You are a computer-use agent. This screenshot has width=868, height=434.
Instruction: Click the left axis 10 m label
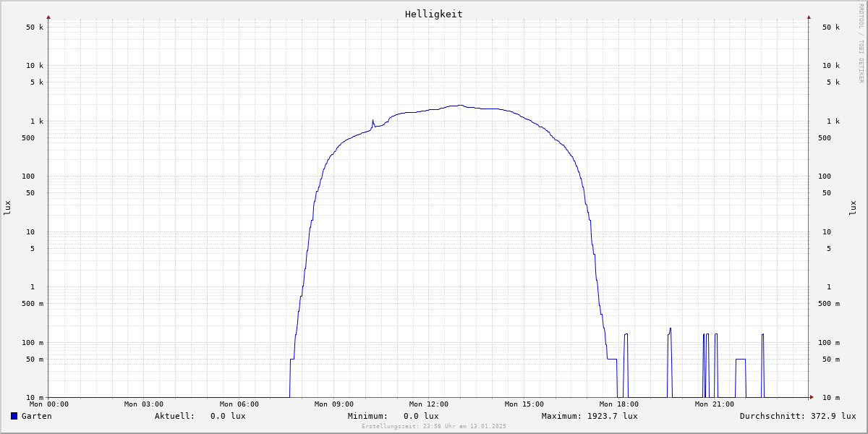35,398
